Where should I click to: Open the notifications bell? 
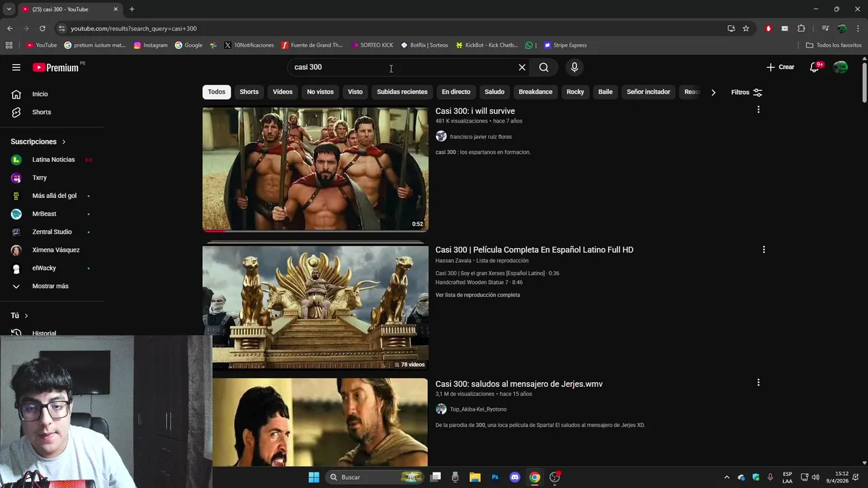click(x=815, y=67)
